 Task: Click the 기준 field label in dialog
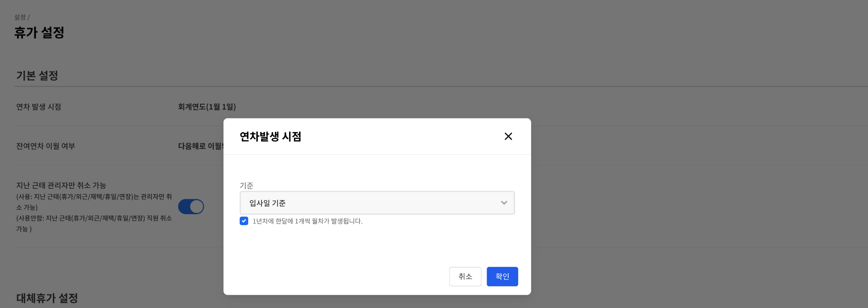247,186
